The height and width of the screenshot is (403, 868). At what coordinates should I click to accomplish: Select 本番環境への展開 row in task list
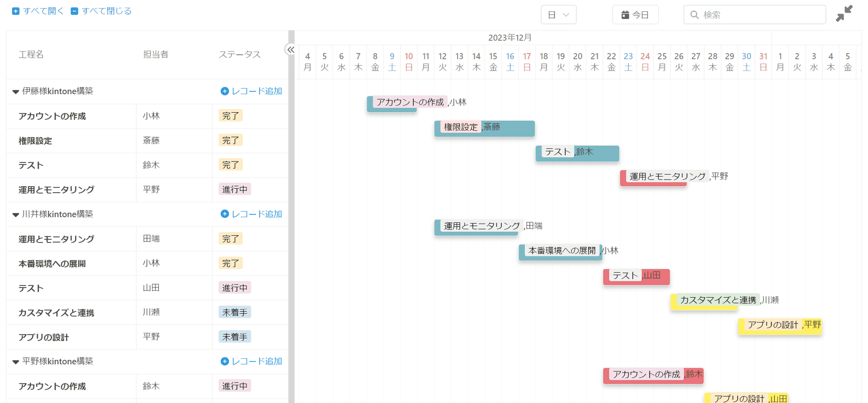[147, 263]
